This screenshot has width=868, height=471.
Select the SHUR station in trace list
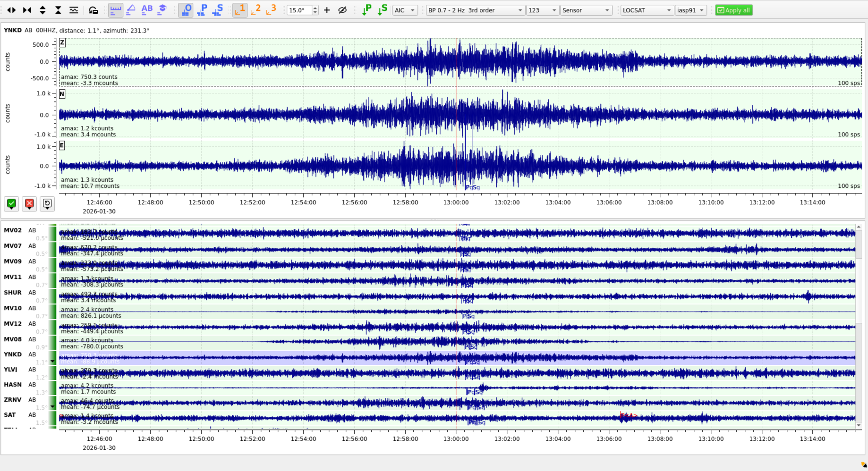[x=13, y=293]
